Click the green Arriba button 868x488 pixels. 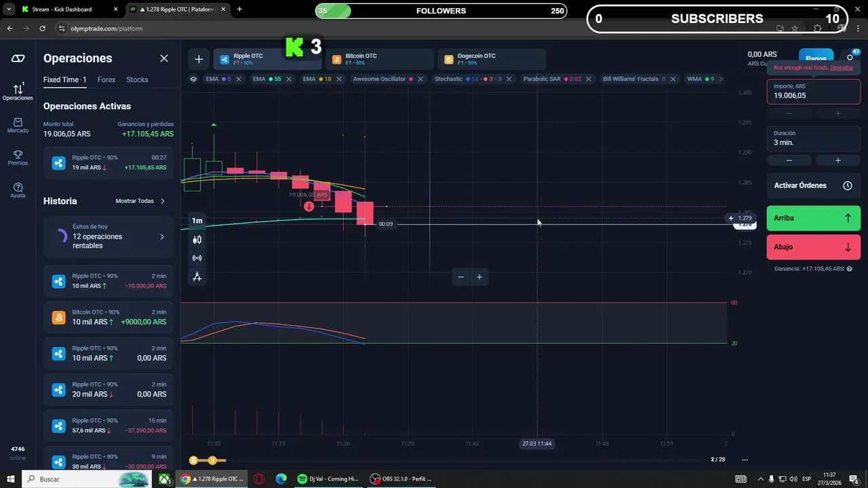tap(813, 218)
